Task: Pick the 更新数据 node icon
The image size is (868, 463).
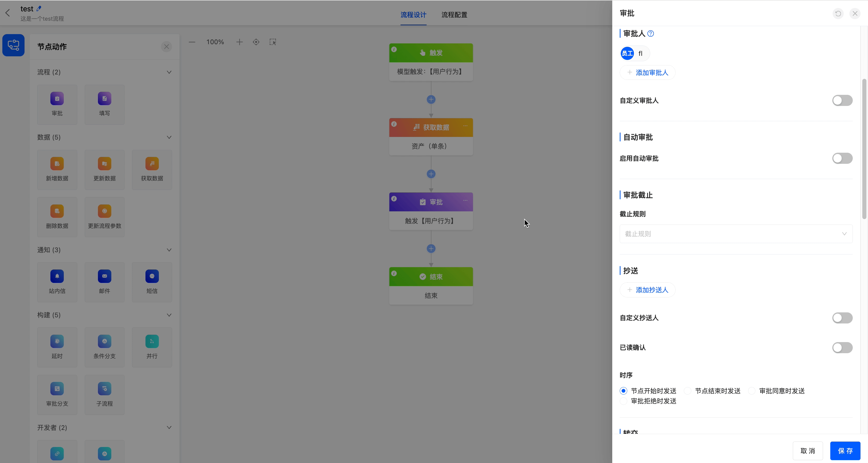Action: coord(104,164)
